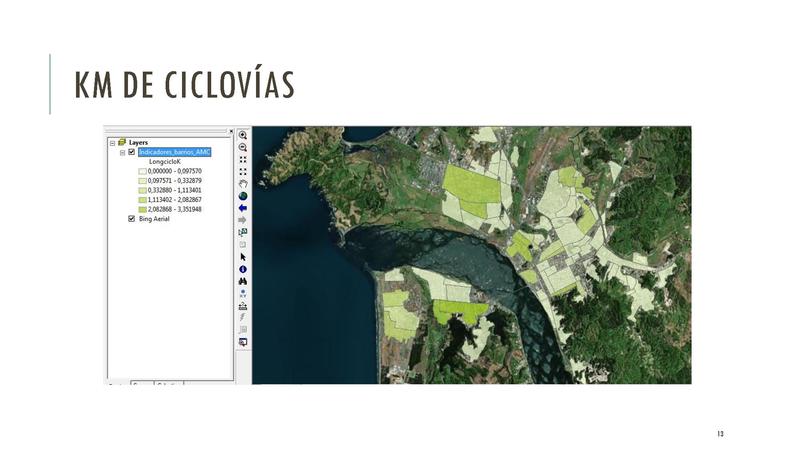
Task: Select the Zoom Out magnifier tool
Action: tap(243, 147)
